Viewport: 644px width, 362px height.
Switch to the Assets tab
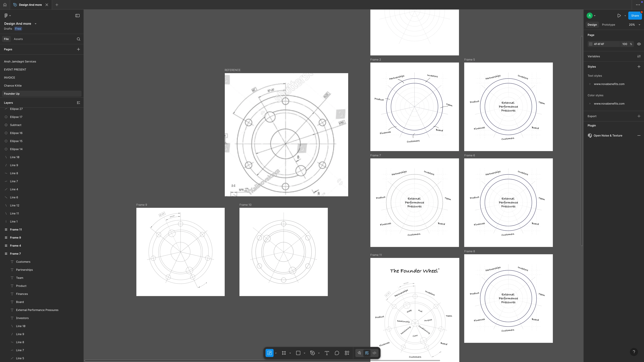[18, 39]
